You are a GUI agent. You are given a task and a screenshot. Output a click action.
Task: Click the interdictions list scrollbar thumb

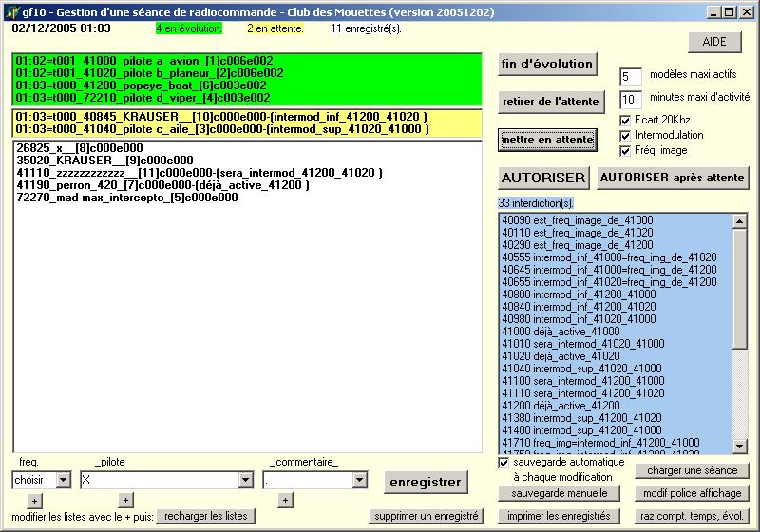739,289
